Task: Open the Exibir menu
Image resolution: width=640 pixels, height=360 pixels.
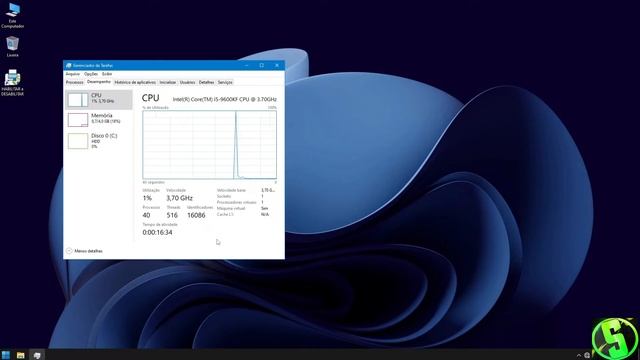Action: tap(107, 74)
